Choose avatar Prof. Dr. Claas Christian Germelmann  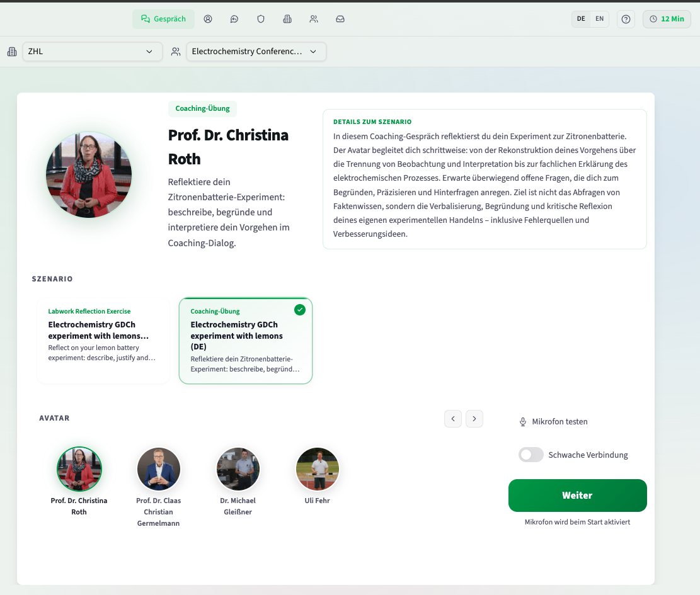pos(159,487)
